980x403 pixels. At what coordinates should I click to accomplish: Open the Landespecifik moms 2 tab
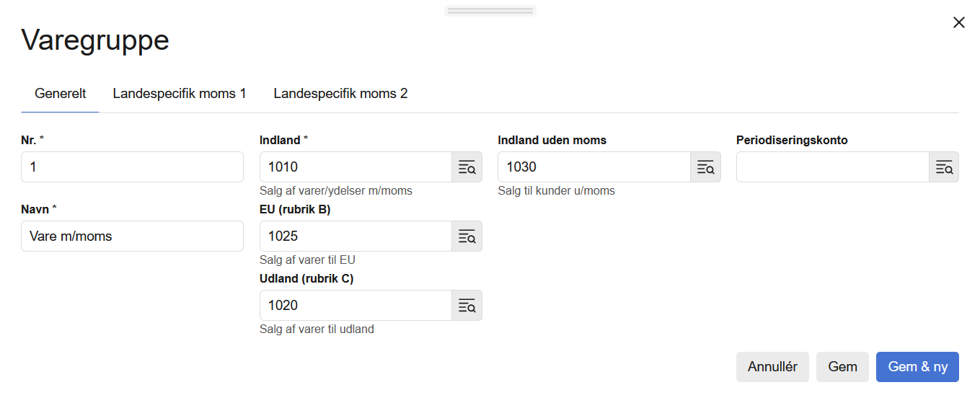(x=340, y=94)
